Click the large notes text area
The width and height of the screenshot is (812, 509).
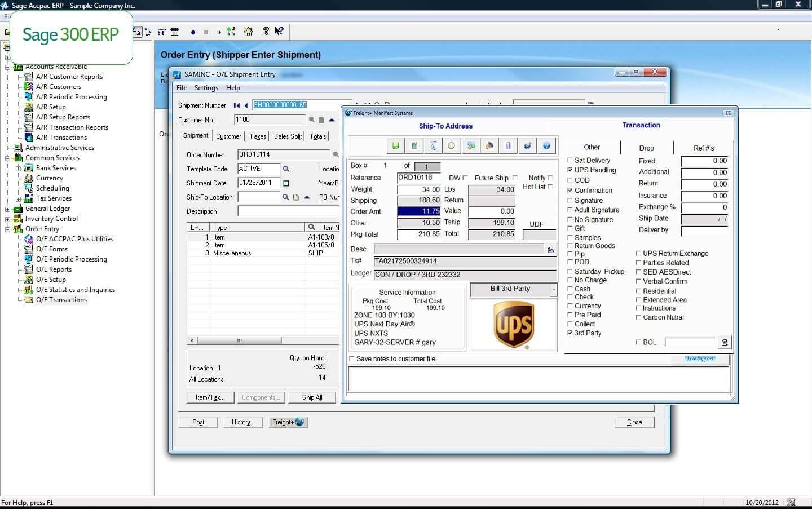tap(539, 379)
